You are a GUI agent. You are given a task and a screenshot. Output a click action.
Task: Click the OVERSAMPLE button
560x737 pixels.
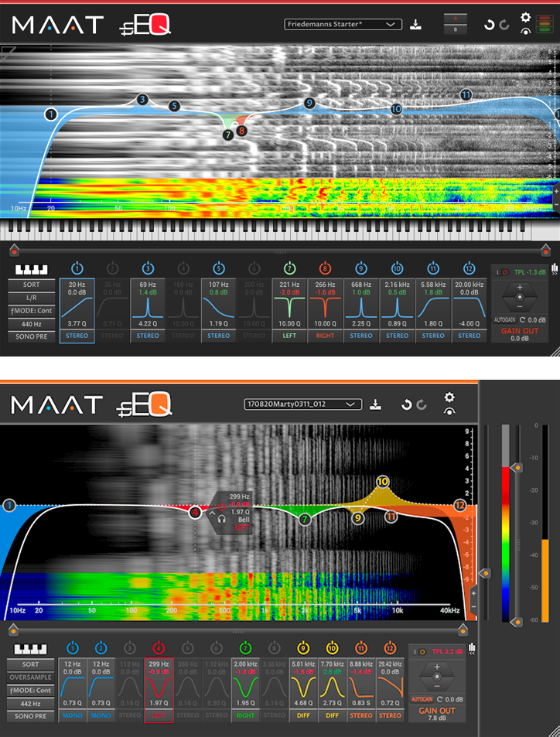coord(32,677)
